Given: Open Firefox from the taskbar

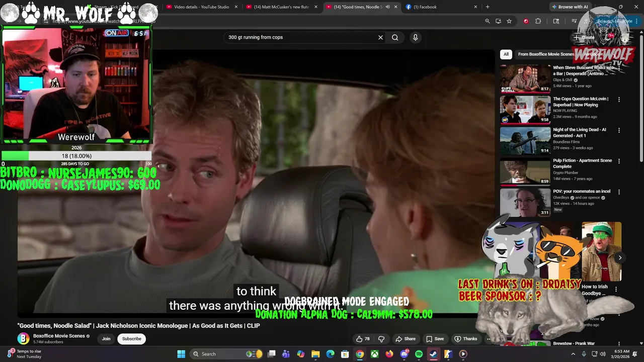Looking at the screenshot, I should pos(389,354).
